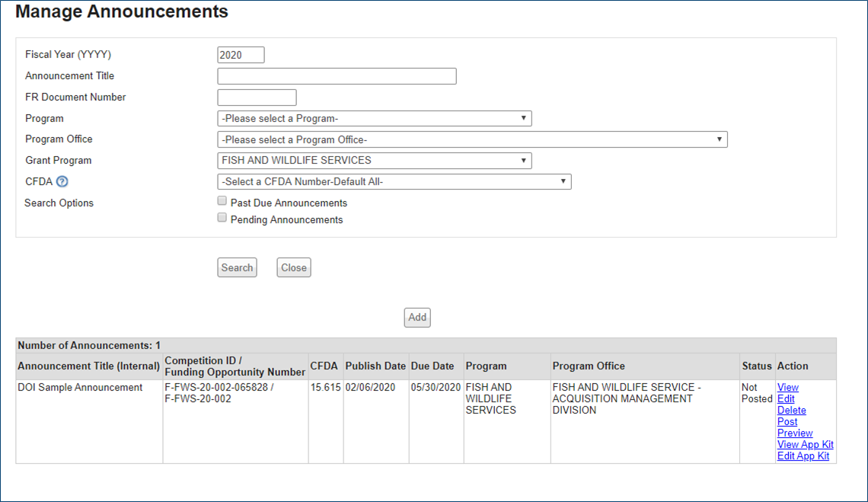The height and width of the screenshot is (502, 868).
Task: Click the FR Document Number field
Action: 257,98
